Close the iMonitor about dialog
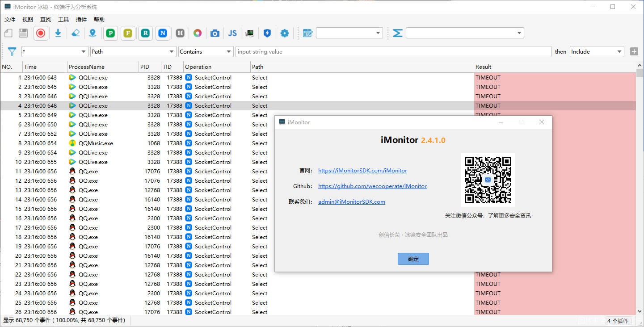This screenshot has width=644, height=327. (542, 122)
